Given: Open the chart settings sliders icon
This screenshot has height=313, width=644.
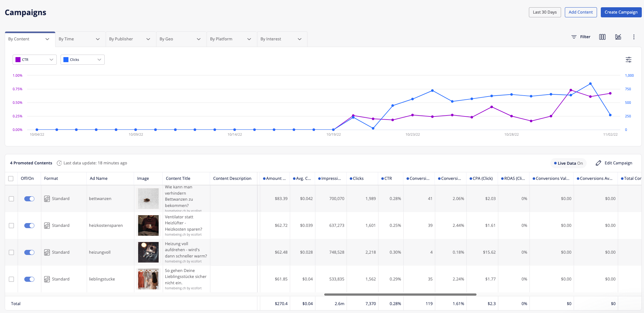Looking at the screenshot, I should click(x=629, y=60).
